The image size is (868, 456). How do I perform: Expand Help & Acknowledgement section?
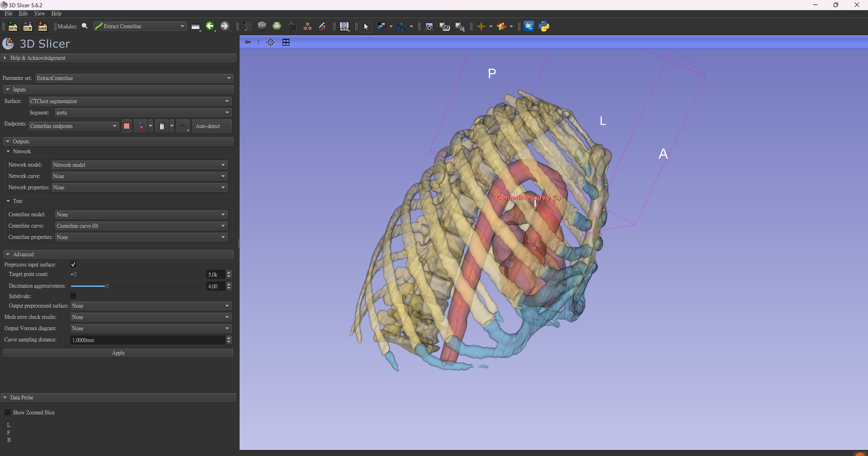[118, 58]
